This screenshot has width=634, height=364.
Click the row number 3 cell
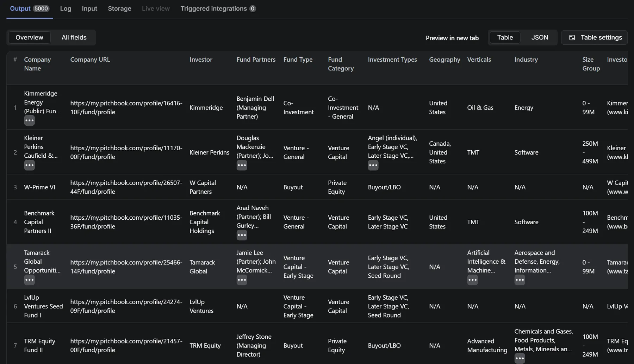[x=15, y=187]
